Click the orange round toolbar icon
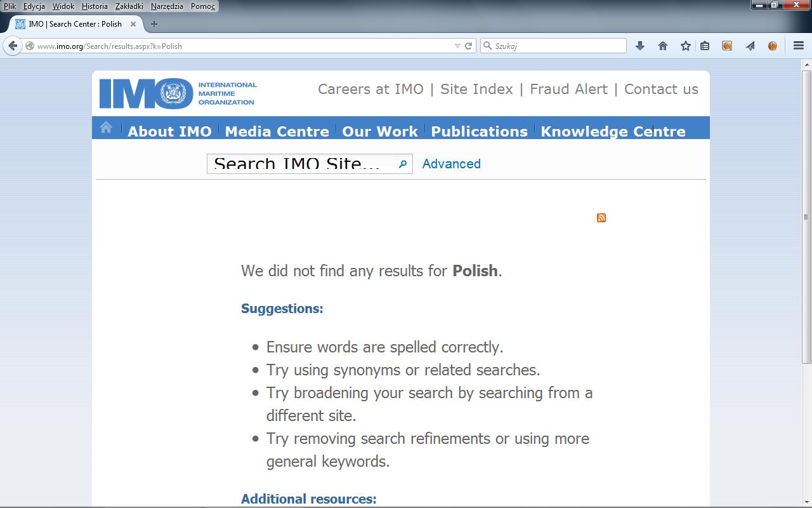The width and height of the screenshot is (812, 508). coord(772,46)
